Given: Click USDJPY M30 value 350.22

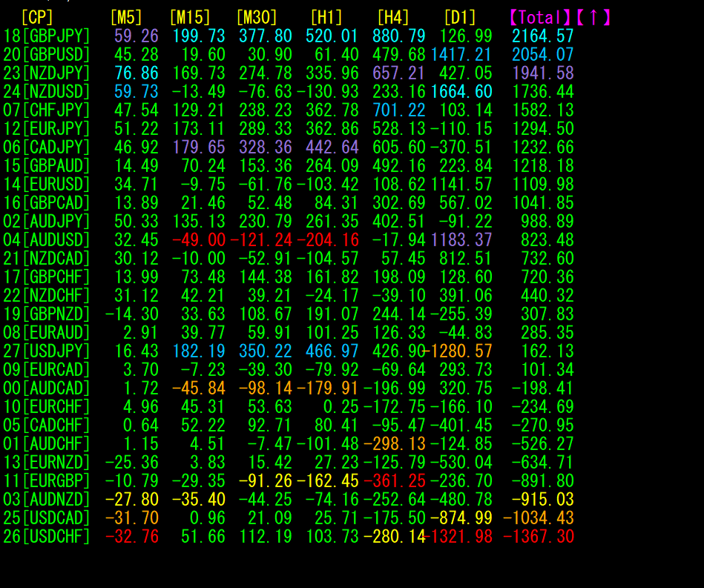Looking at the screenshot, I should 266,351.
